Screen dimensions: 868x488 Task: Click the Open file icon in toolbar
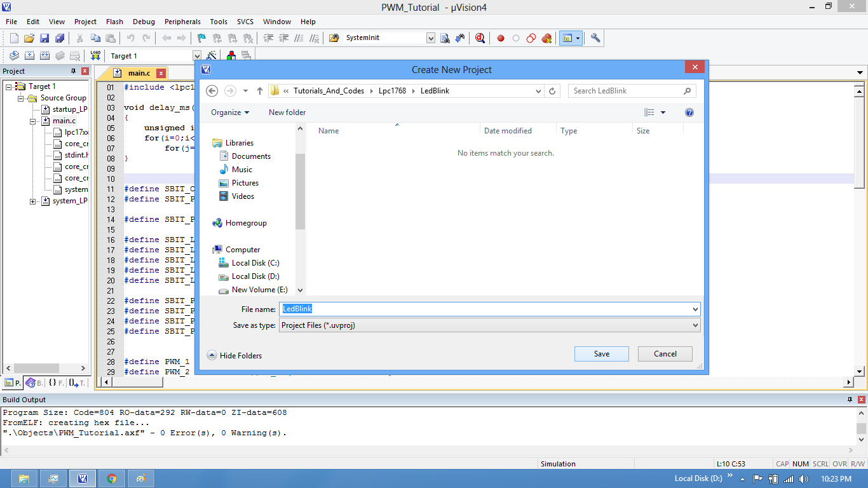pyautogui.click(x=29, y=38)
